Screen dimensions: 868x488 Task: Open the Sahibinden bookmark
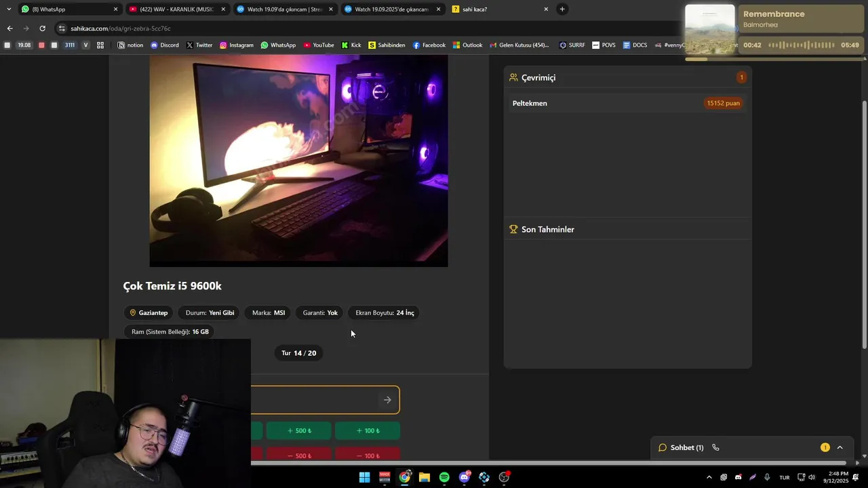tap(387, 45)
